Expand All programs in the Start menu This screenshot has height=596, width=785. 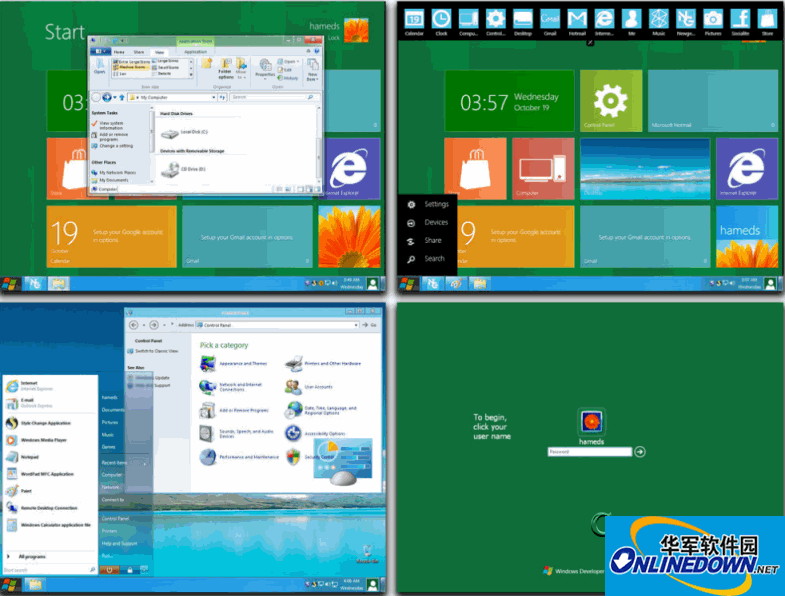27,556
